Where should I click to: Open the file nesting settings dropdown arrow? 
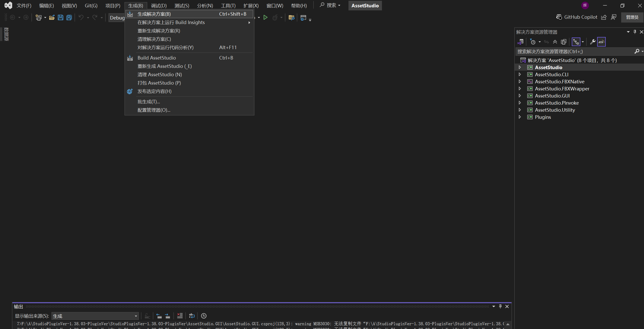pyautogui.click(x=583, y=42)
